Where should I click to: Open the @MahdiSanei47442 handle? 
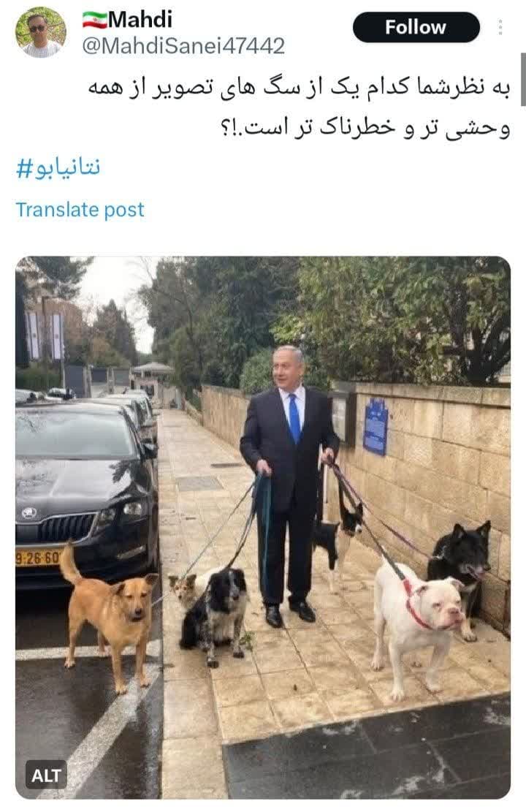click(x=183, y=46)
